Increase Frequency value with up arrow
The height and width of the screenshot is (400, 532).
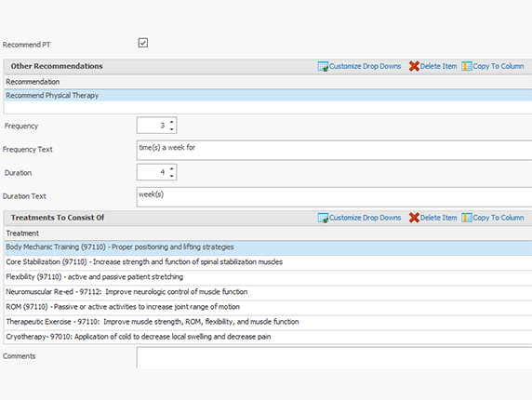point(172,122)
